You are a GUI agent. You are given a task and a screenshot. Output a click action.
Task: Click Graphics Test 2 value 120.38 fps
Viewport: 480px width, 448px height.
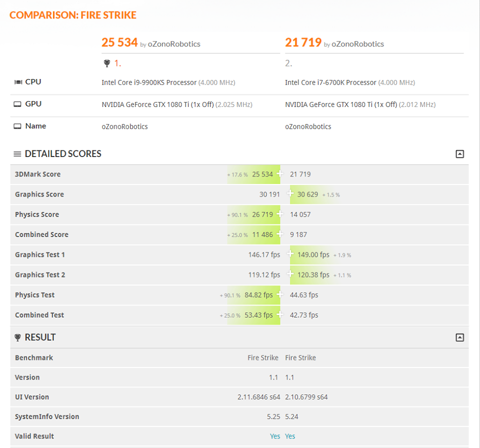coord(313,275)
